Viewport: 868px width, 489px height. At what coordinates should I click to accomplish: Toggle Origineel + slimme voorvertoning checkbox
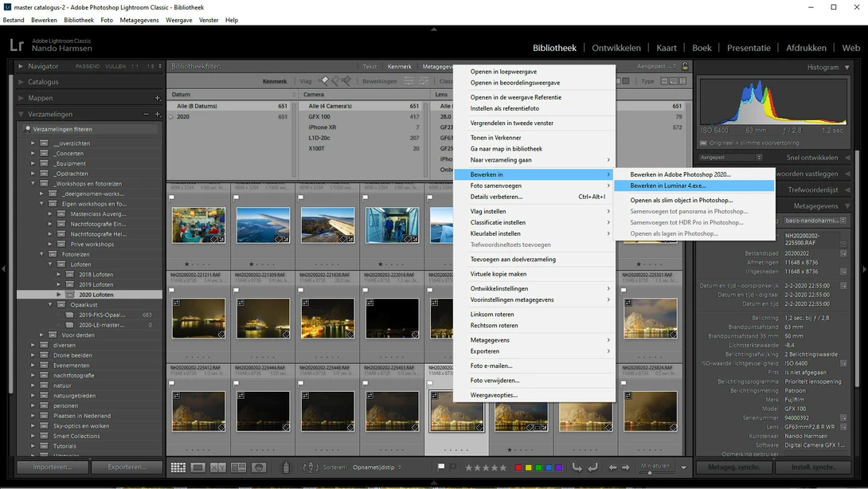(704, 143)
